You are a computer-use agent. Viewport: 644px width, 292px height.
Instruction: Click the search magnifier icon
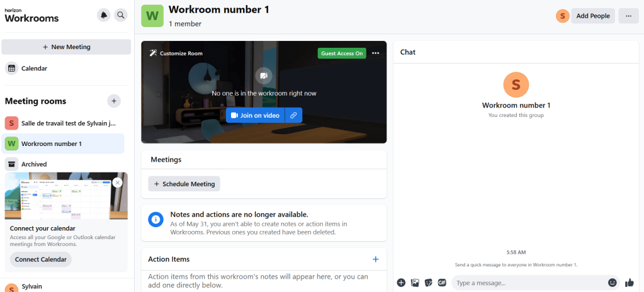[x=121, y=15]
